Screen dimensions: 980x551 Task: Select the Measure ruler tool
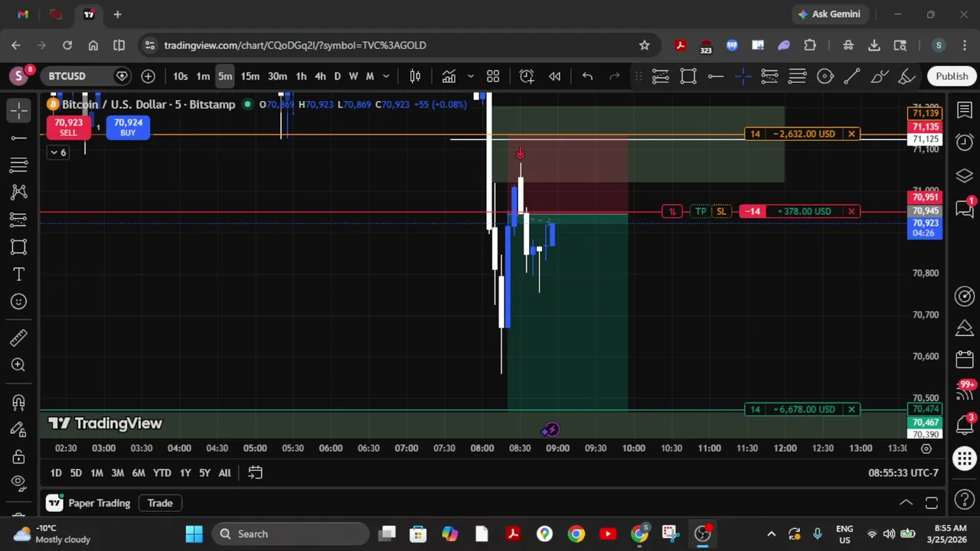click(x=19, y=337)
